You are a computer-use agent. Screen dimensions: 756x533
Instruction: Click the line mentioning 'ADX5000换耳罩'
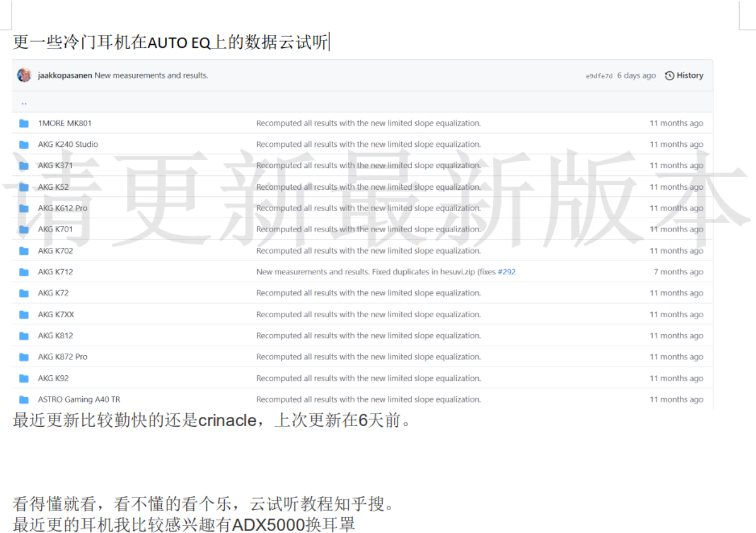184,524
